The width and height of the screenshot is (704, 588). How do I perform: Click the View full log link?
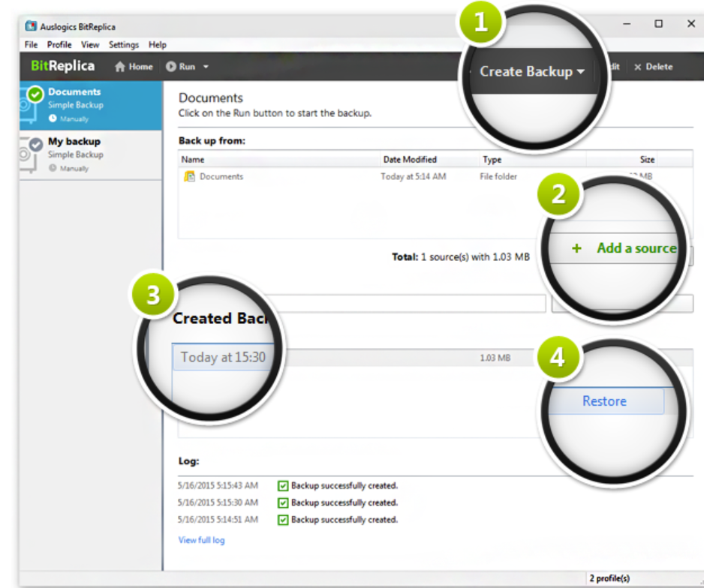coord(201,539)
